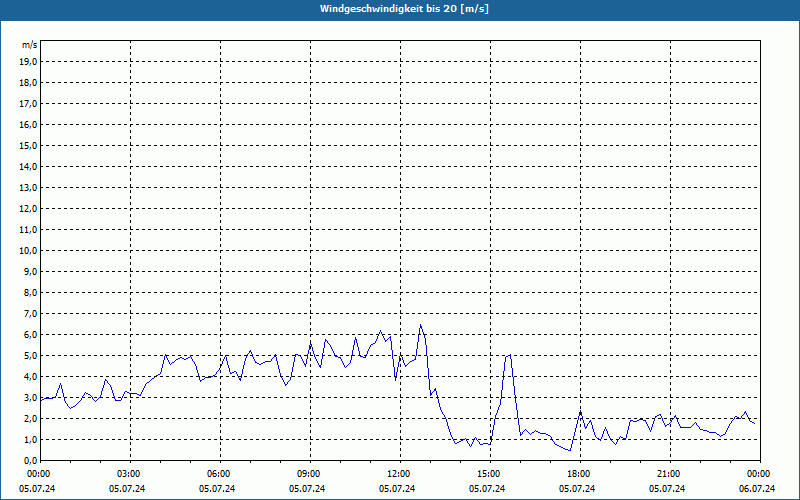Select the '15:00' time label
Viewport: 800px width, 500px height.
pos(490,474)
